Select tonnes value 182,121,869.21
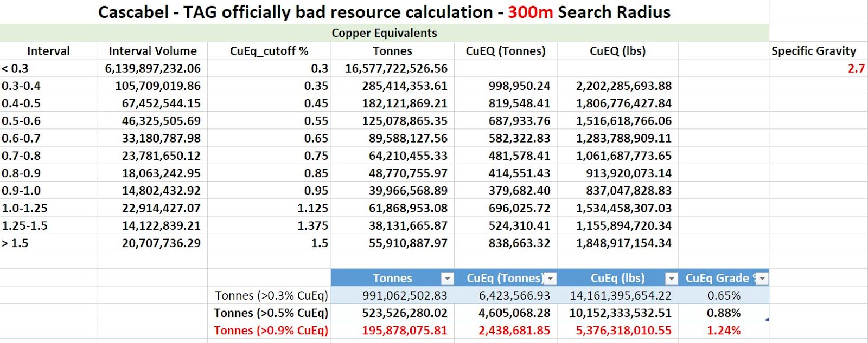 pyautogui.click(x=393, y=103)
